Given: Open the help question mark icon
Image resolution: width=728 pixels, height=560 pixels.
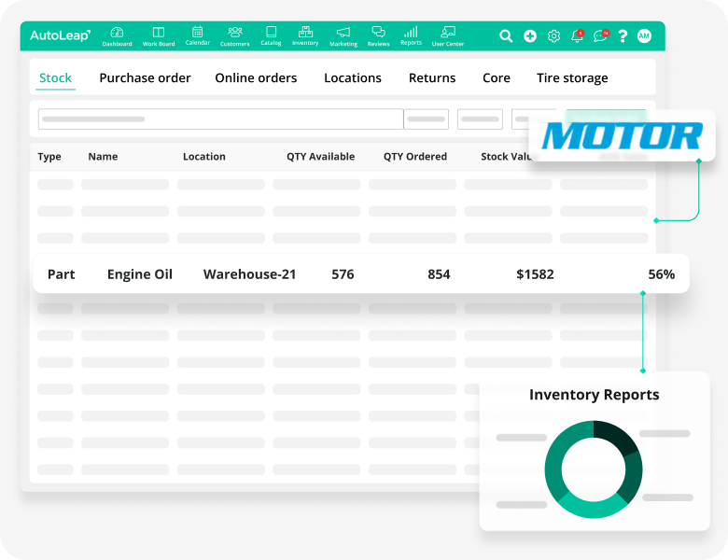Looking at the screenshot, I should pyautogui.click(x=623, y=36).
